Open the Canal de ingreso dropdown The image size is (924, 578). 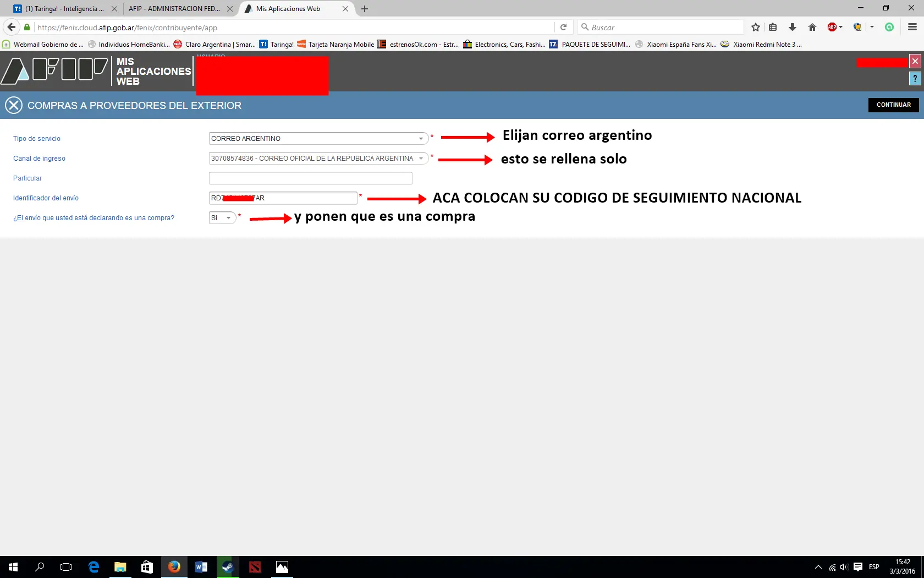tap(318, 159)
